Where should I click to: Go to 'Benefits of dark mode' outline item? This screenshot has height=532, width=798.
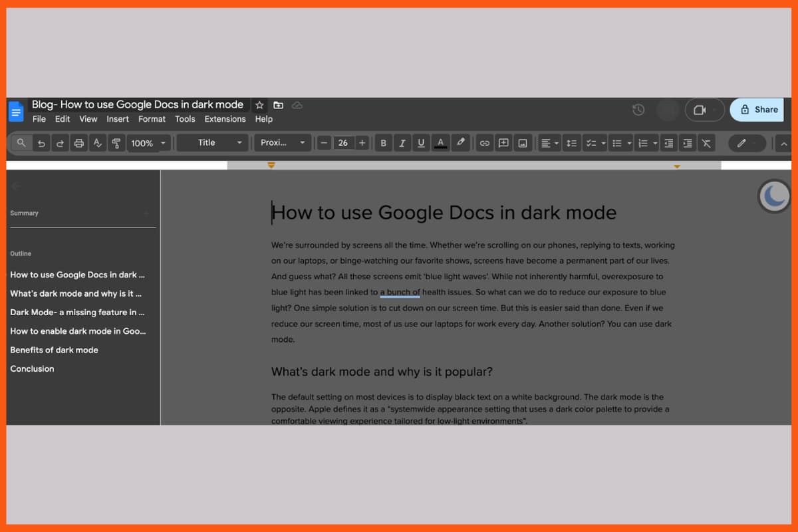point(54,350)
